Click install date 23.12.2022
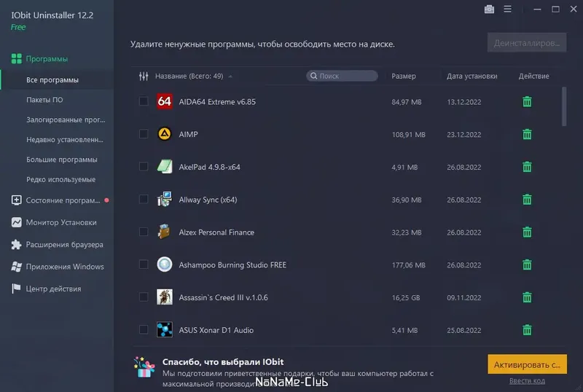583x392 pixels. coord(463,134)
